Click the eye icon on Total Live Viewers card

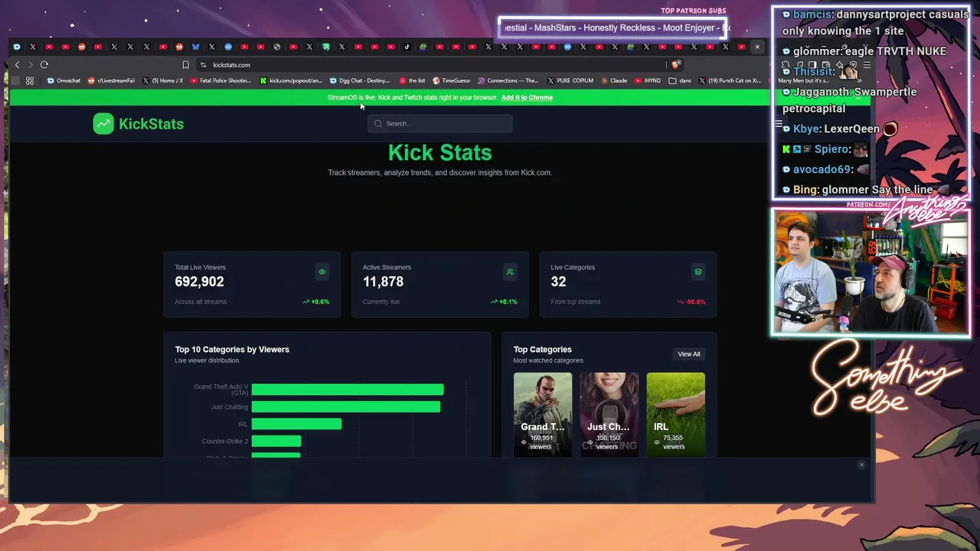pyautogui.click(x=322, y=272)
